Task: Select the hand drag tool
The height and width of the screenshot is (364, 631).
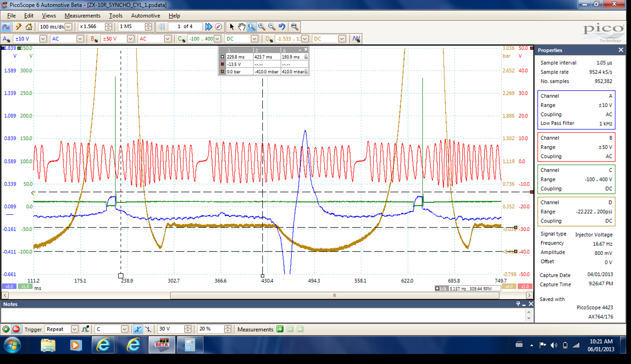Action: tap(242, 27)
